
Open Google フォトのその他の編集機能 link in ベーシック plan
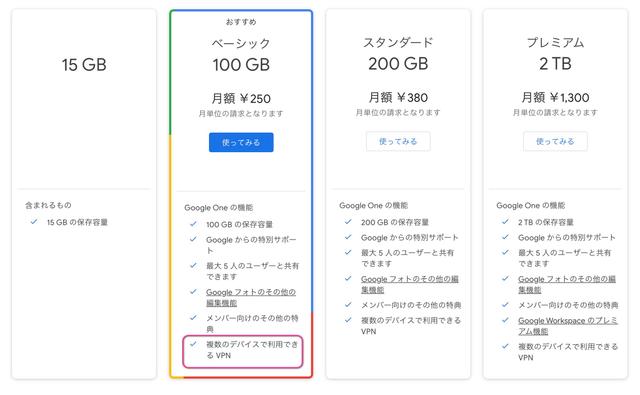[x=251, y=297]
